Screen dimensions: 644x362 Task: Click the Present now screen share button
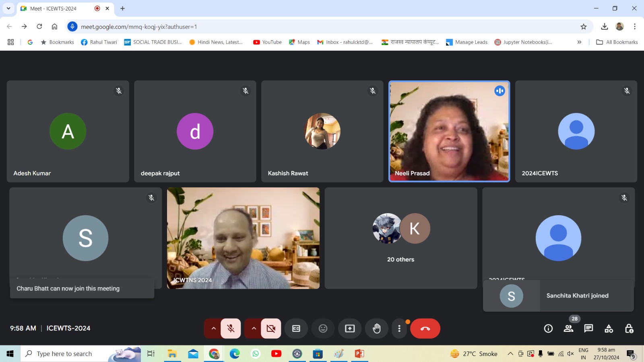350,329
